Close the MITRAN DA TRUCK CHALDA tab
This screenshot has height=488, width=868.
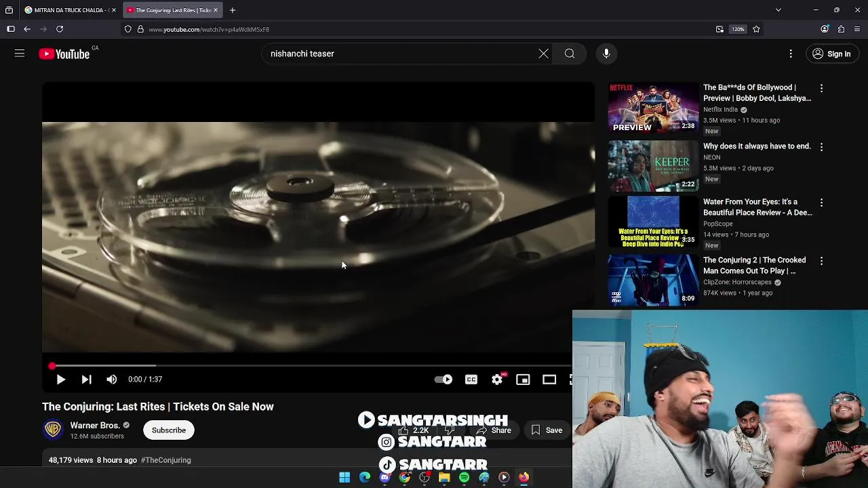point(114,10)
